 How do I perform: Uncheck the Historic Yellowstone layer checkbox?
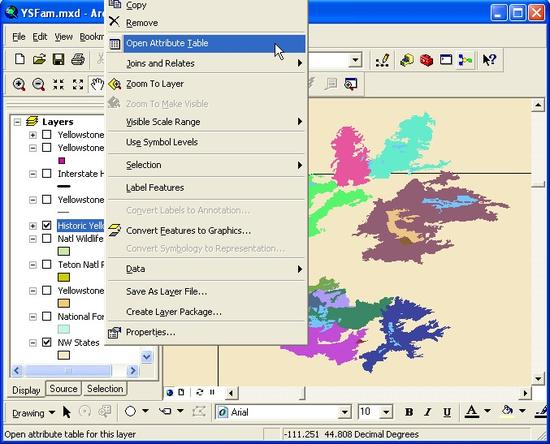(47, 225)
